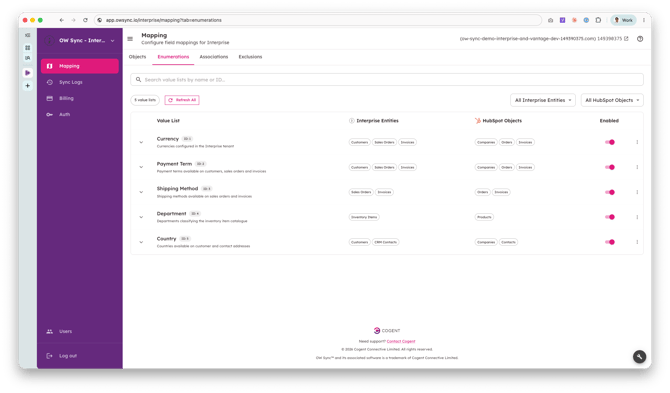Open Users in the sidebar
The image size is (670, 393).
80,331
